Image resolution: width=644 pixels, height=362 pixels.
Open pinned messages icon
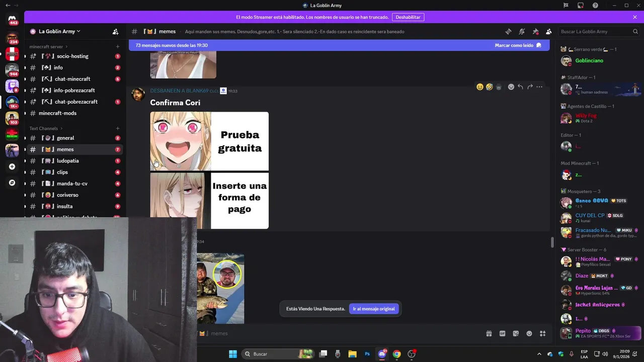point(535,31)
